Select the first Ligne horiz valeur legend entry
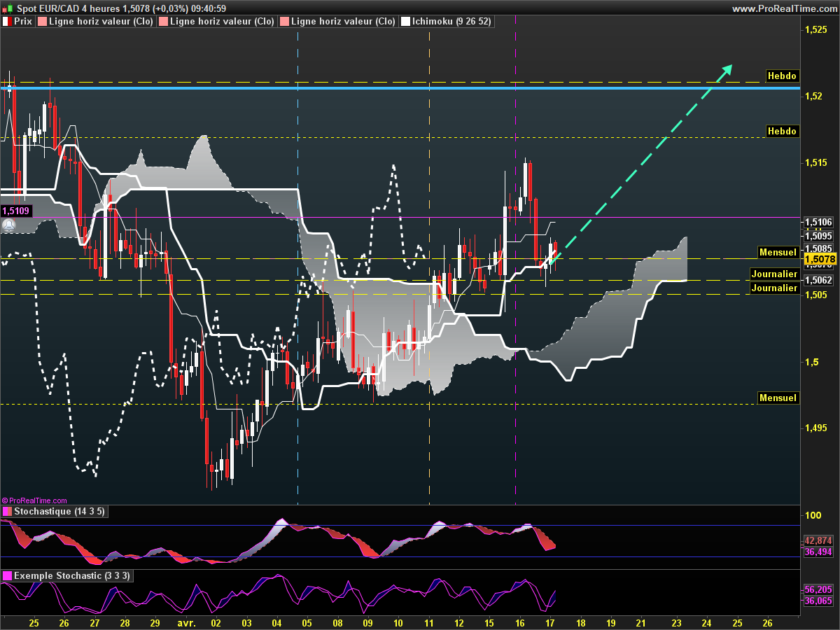The height and width of the screenshot is (630, 840). pos(96,22)
